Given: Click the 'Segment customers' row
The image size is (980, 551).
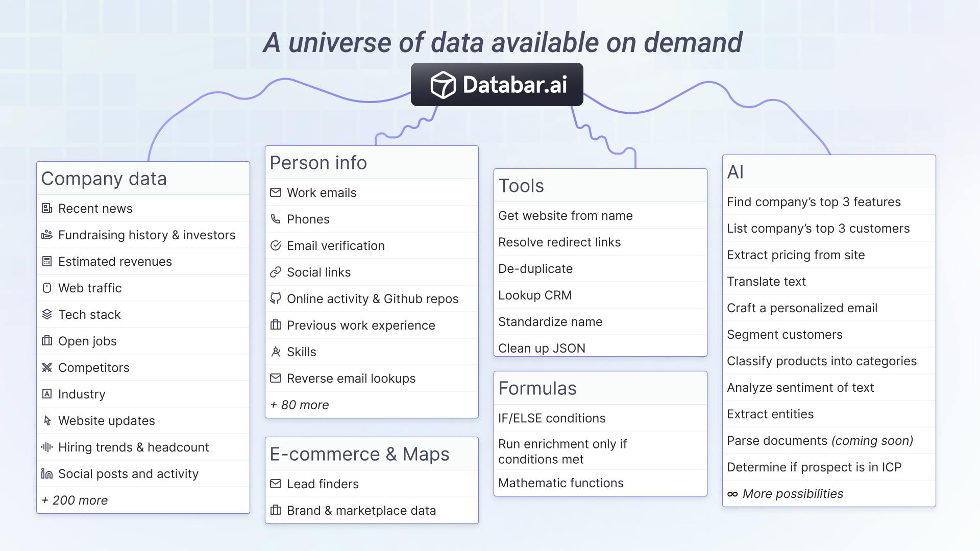Looking at the screenshot, I should pyautogui.click(x=829, y=334).
